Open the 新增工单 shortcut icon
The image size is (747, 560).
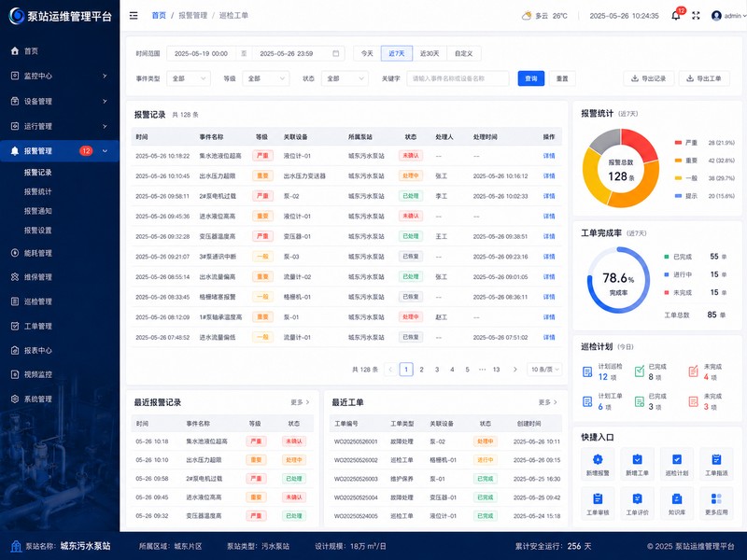637,459
